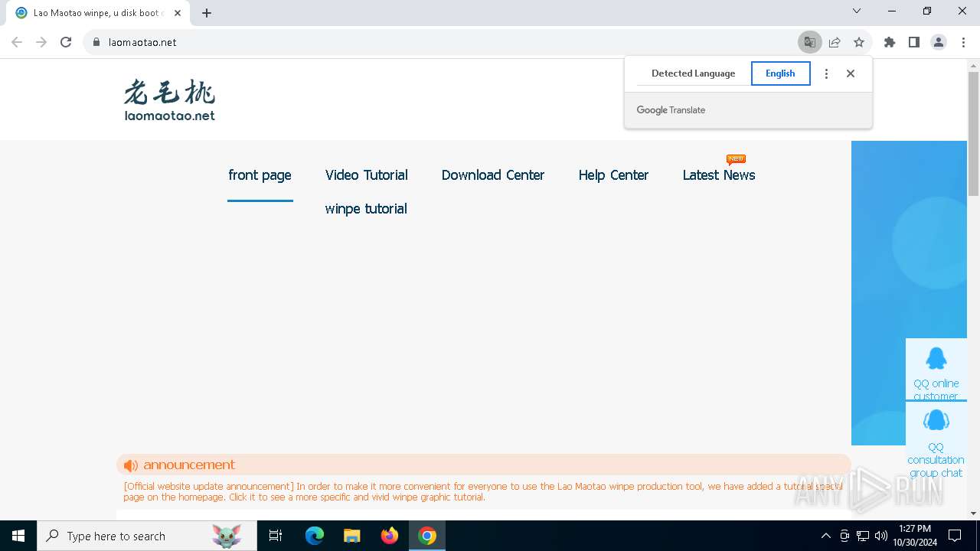Click the scrollbar down arrow
The width and height of the screenshot is (980, 551).
[973, 514]
